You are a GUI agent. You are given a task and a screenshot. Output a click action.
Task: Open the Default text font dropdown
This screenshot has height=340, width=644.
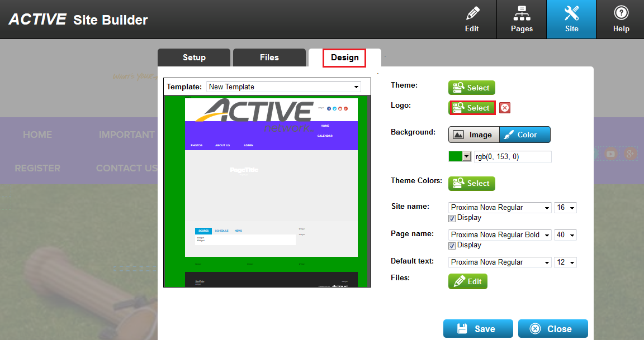tap(500, 262)
